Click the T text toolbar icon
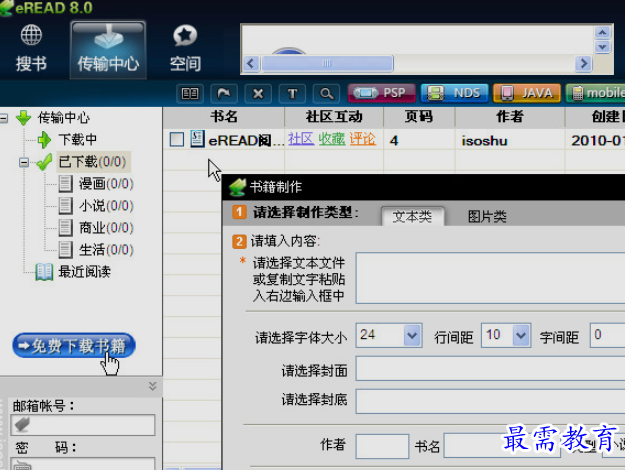The width and height of the screenshot is (625, 470). pyautogui.click(x=293, y=94)
